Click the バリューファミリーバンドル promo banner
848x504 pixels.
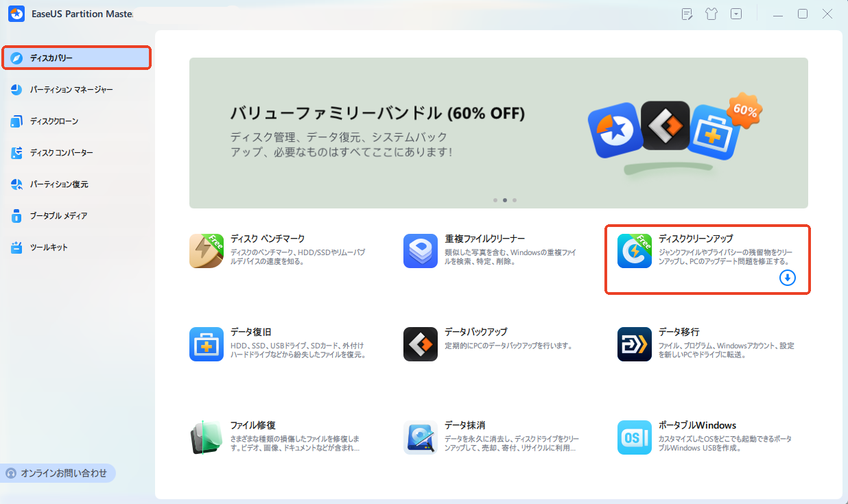(x=499, y=133)
